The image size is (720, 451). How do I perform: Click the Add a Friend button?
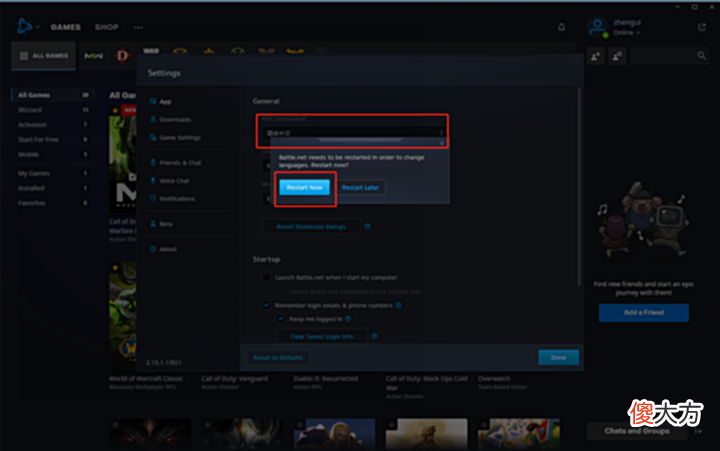pos(643,312)
